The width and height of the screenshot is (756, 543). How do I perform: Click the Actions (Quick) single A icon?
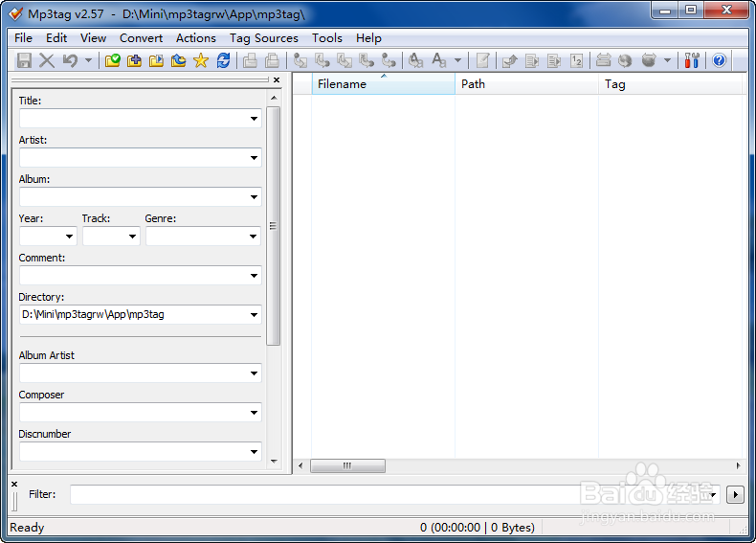tap(438, 61)
